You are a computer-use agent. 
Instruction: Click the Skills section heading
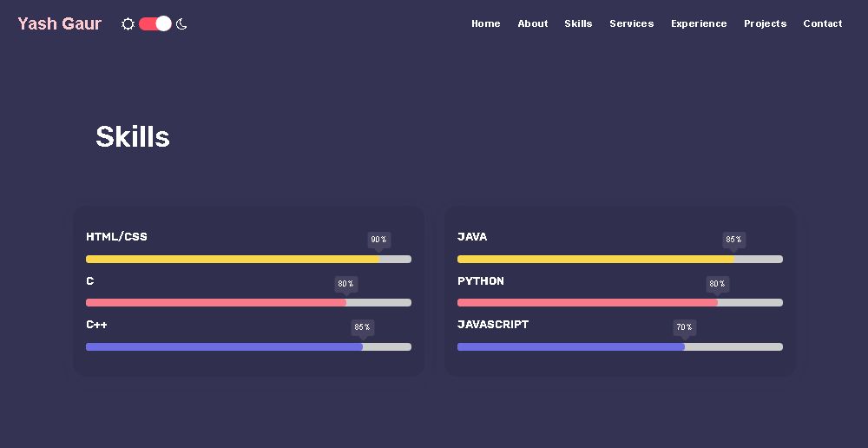click(133, 137)
